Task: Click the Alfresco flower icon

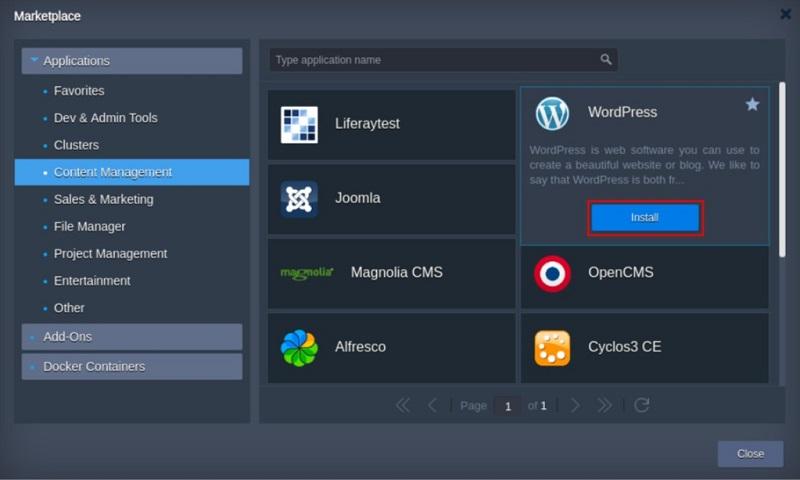Action: pyautogui.click(x=299, y=348)
